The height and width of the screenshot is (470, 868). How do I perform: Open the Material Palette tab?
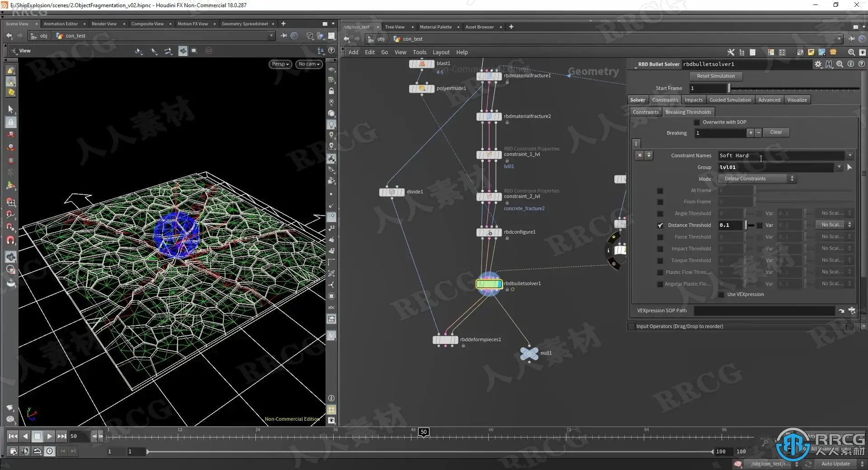tap(436, 27)
